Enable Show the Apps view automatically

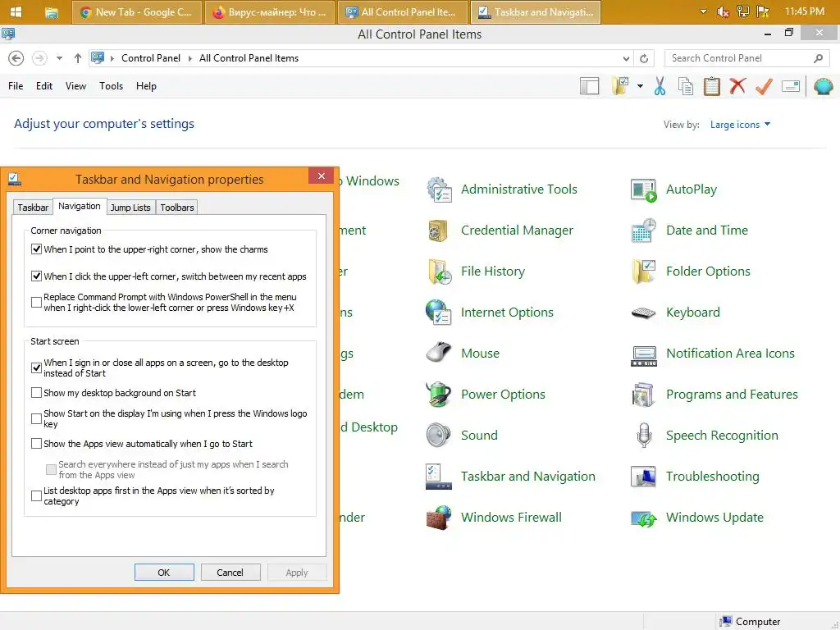click(36, 444)
